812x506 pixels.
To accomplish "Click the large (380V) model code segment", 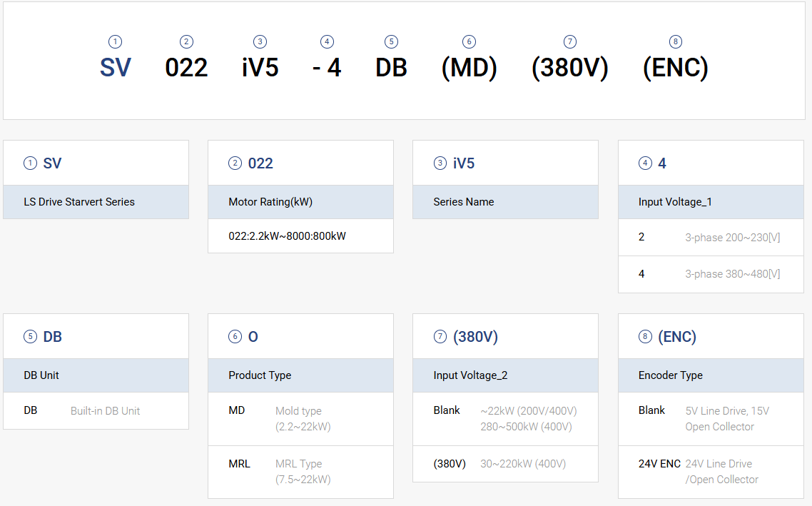I will (569, 68).
